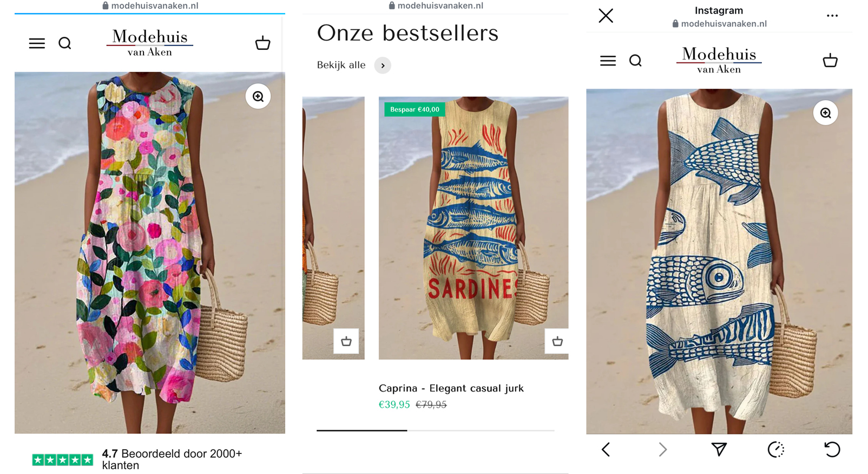Click the Bekijk alle arrow button

tap(383, 66)
